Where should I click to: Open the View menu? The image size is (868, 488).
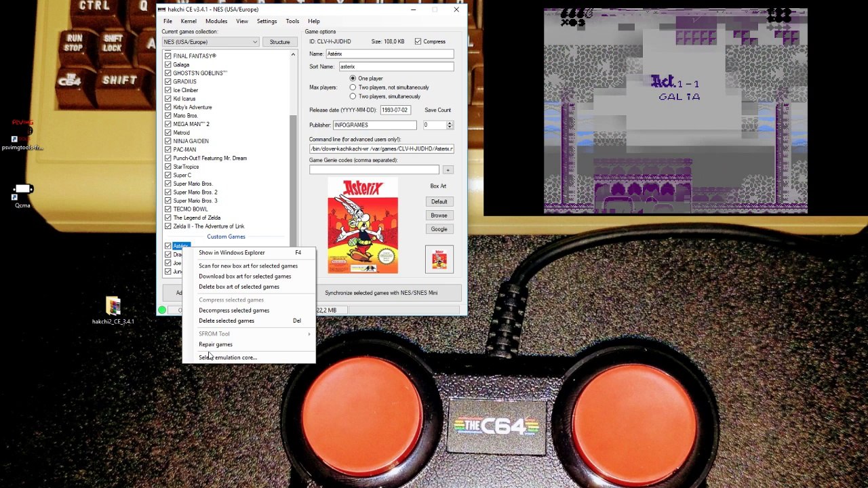click(x=242, y=21)
